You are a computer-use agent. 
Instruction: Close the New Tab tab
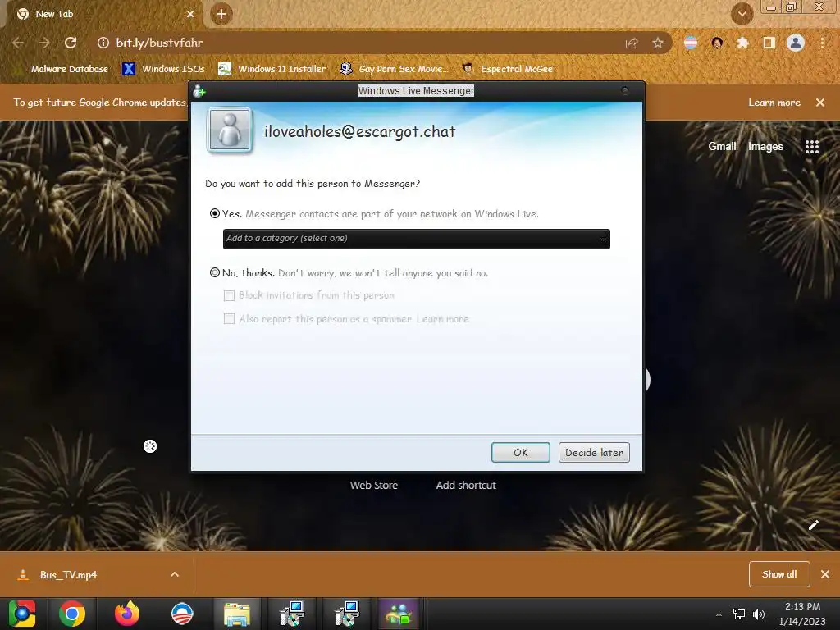(x=190, y=15)
